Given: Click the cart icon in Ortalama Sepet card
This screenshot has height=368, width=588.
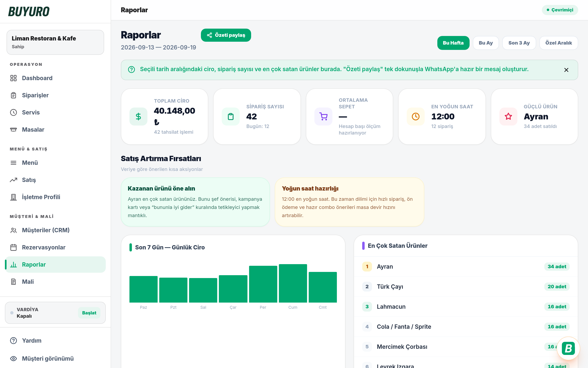Looking at the screenshot, I should tap(323, 117).
